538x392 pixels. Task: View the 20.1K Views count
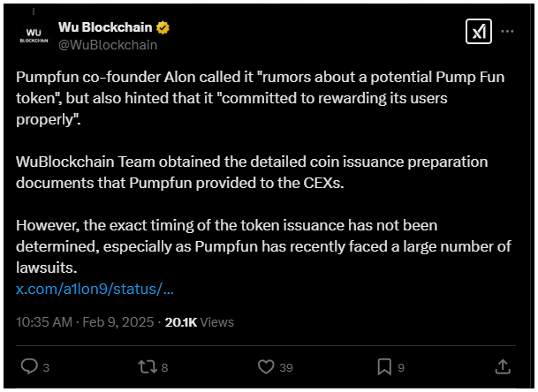coord(199,322)
